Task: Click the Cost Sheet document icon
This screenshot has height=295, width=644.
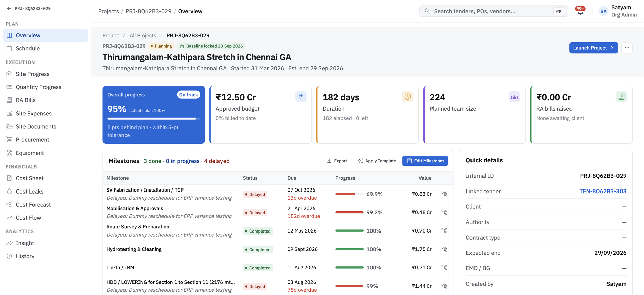Action: (x=9, y=178)
